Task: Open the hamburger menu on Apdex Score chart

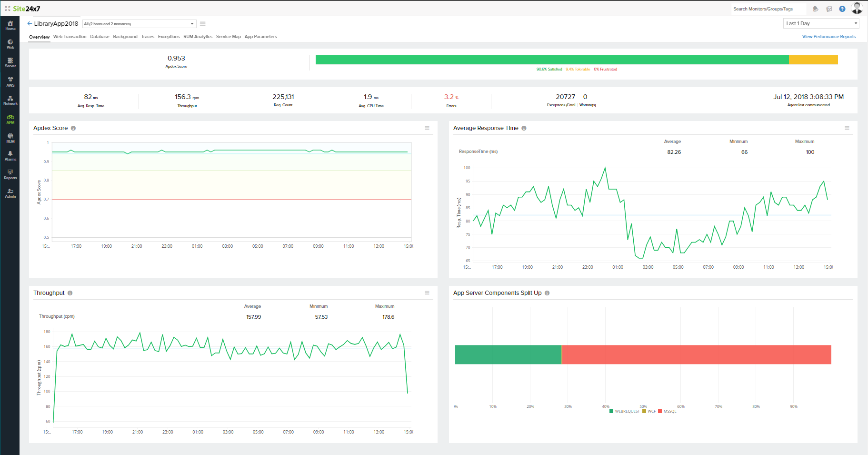Action: [427, 128]
